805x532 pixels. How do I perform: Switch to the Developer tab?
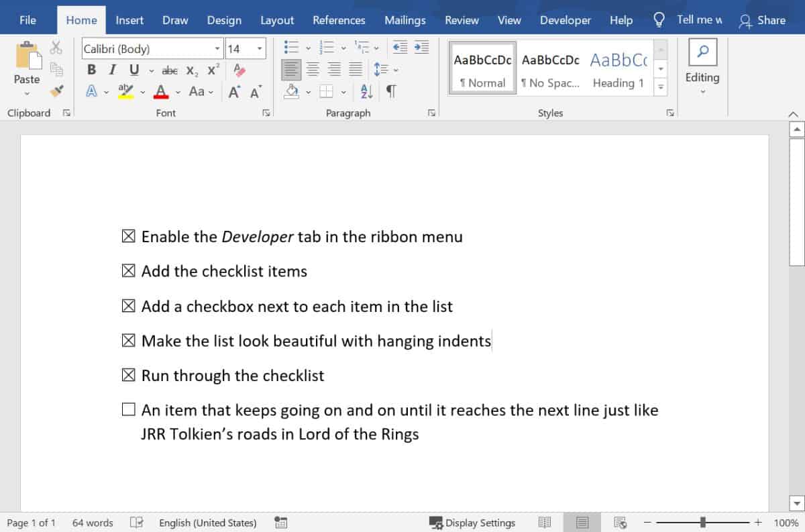[565, 20]
